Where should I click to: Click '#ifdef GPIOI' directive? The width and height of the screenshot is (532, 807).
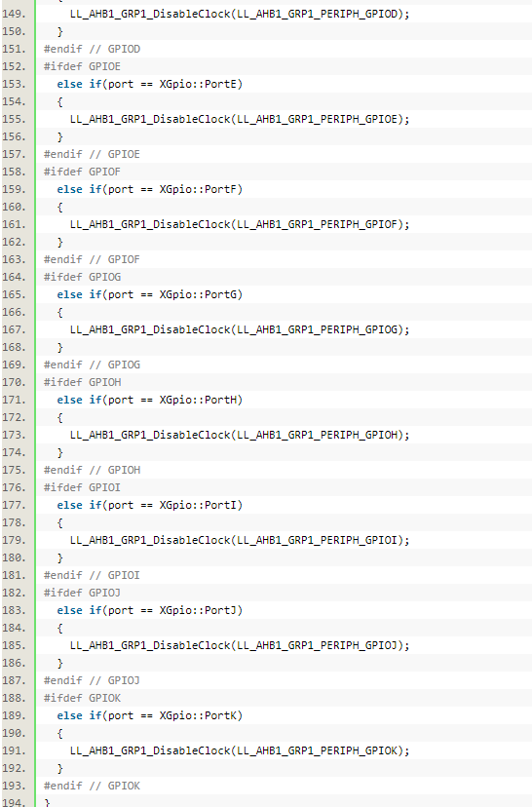[82, 487]
